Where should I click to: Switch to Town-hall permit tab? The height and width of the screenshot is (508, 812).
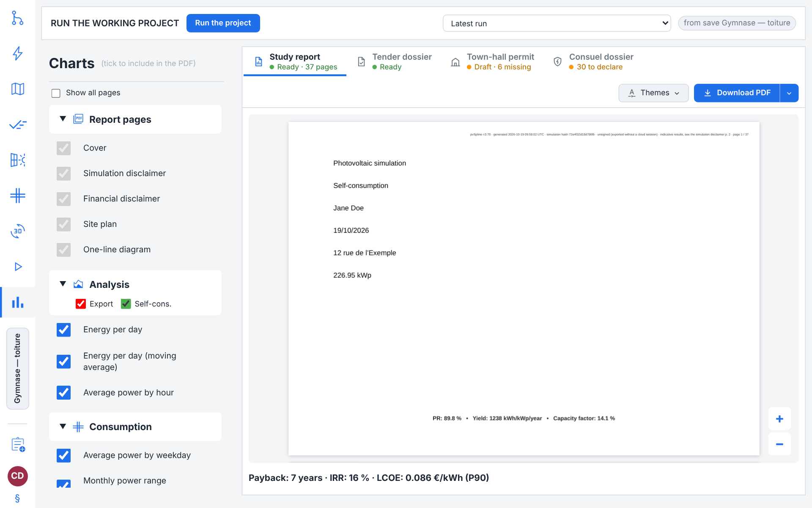(x=493, y=62)
